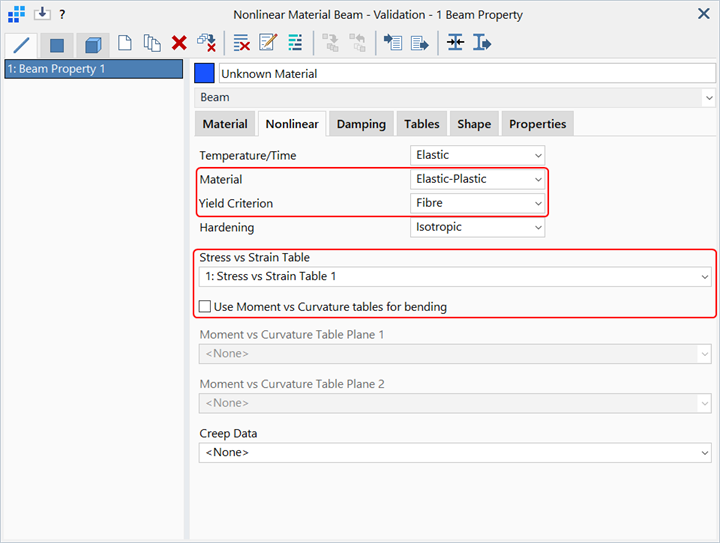Open the Yield Criterion Fibre dropdown
The height and width of the screenshot is (543, 720).
(478, 203)
